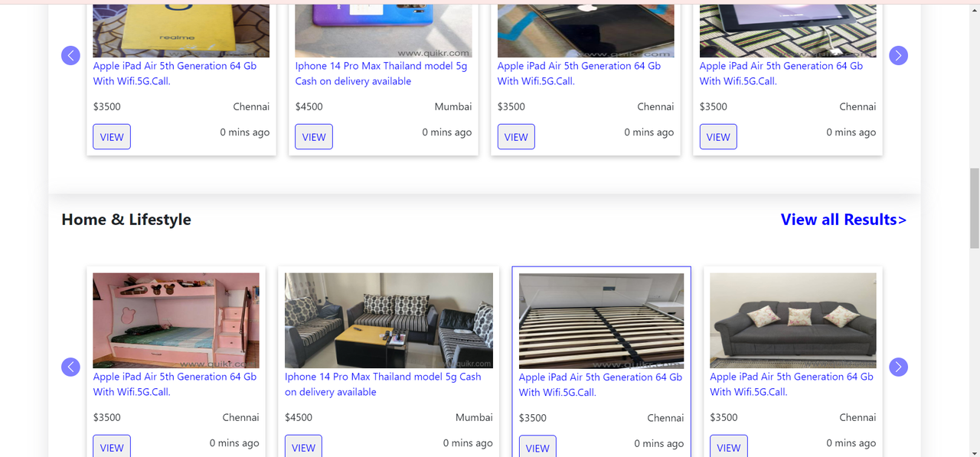Open listing title under the gray sofa
The image size is (980, 457).
pyautogui.click(x=791, y=384)
